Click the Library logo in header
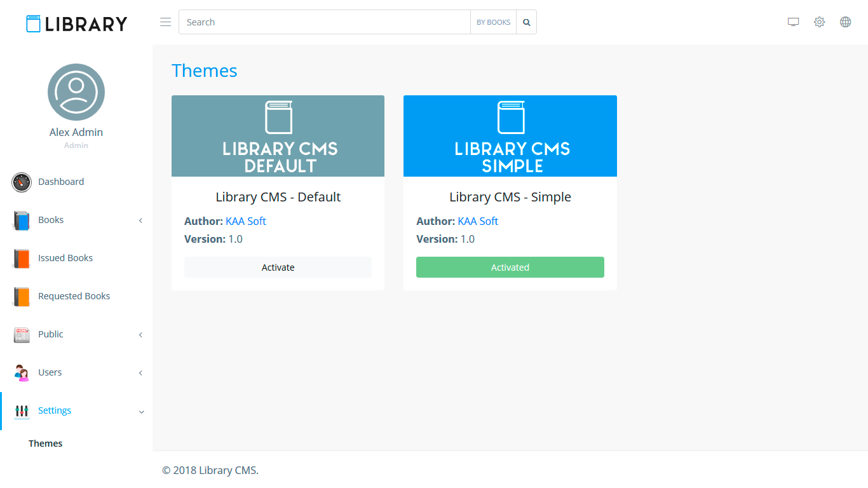Image resolution: width=868 pixels, height=488 pixels. 76,24
